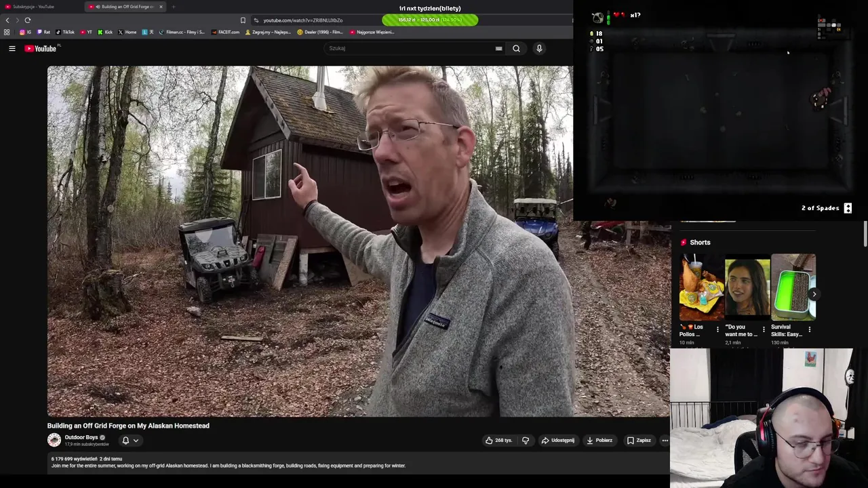Open the X Home bookmark

coord(127,32)
